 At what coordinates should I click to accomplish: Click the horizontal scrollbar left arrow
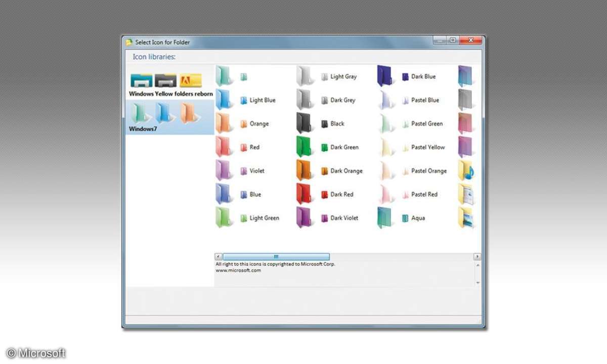pyautogui.click(x=219, y=257)
